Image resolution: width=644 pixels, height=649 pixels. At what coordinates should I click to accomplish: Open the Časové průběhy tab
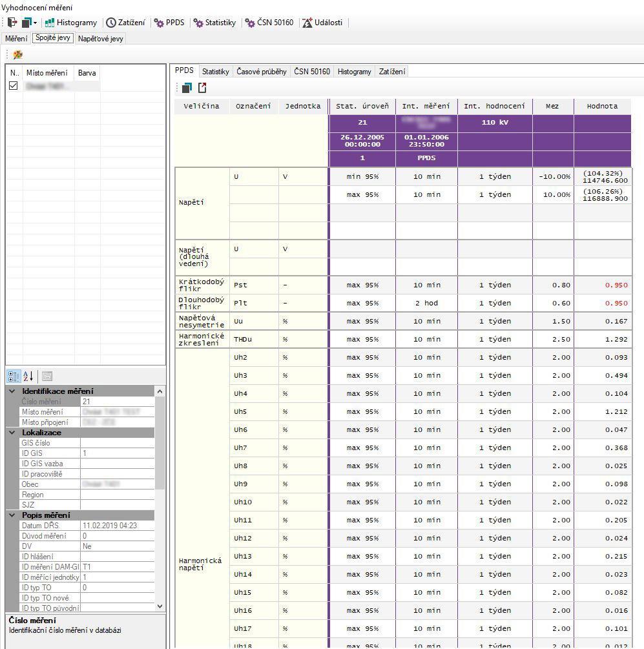coord(262,72)
